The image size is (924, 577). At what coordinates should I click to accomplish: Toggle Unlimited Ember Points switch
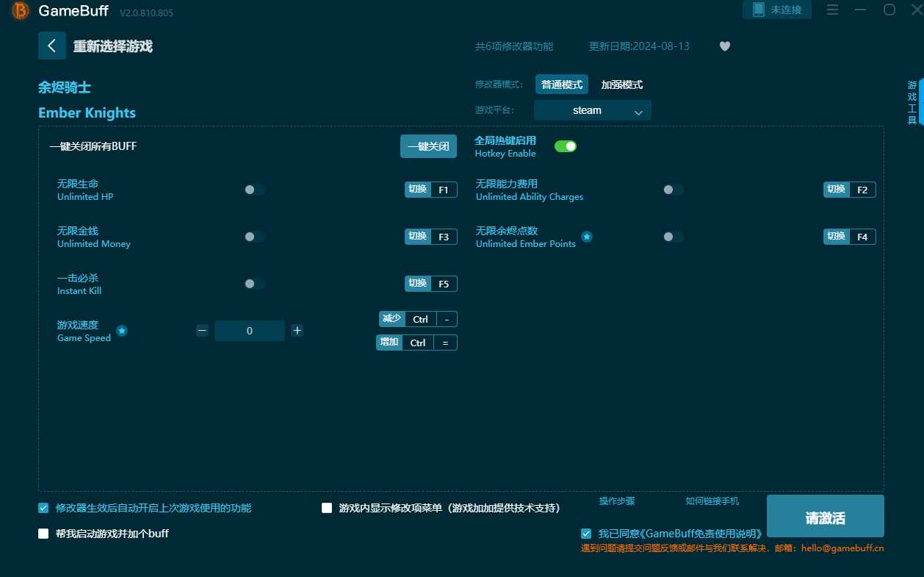(x=674, y=237)
